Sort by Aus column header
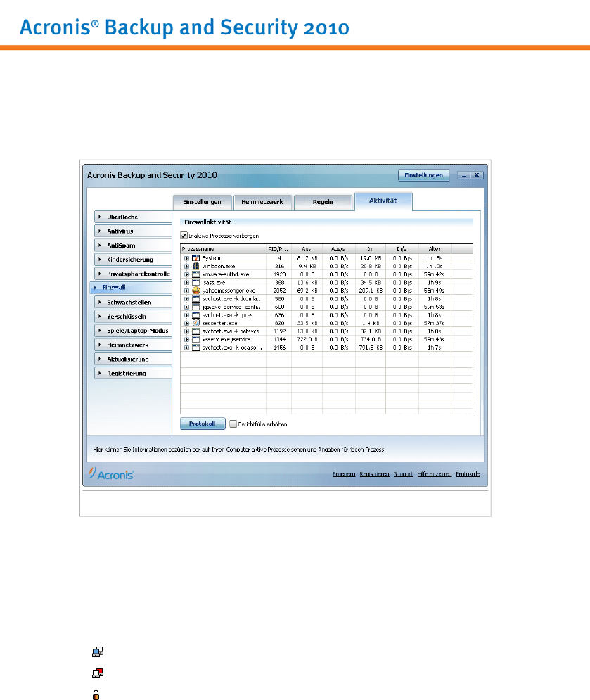 coord(307,249)
